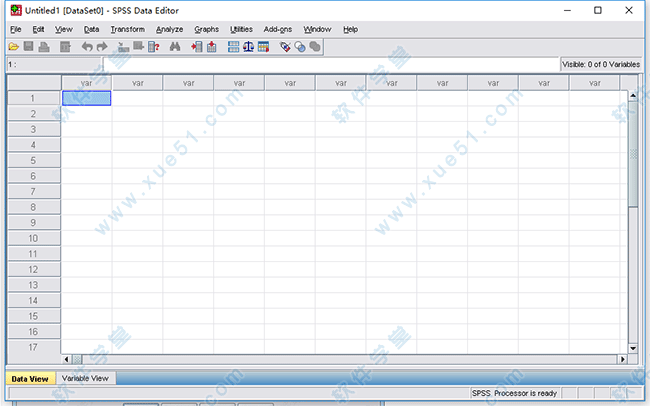Select row header 2
Image resolution: width=650 pixels, height=406 pixels.
click(x=34, y=114)
